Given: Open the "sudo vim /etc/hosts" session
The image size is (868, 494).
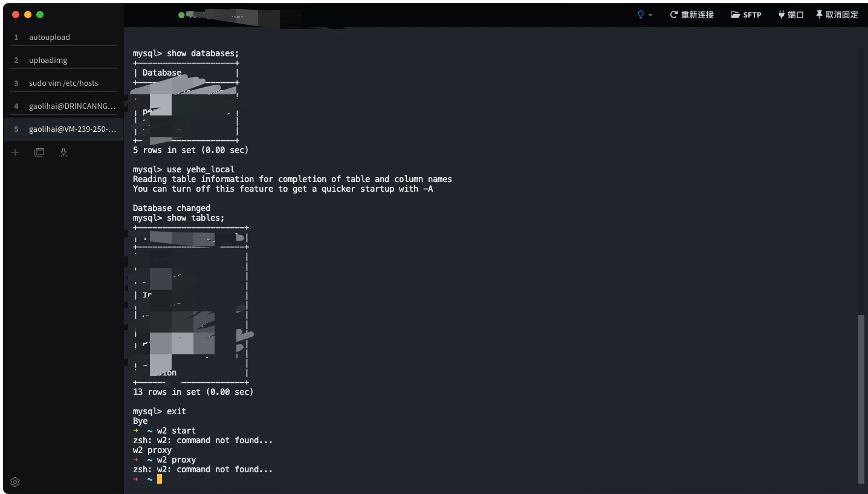Looking at the screenshot, I should click(x=63, y=83).
